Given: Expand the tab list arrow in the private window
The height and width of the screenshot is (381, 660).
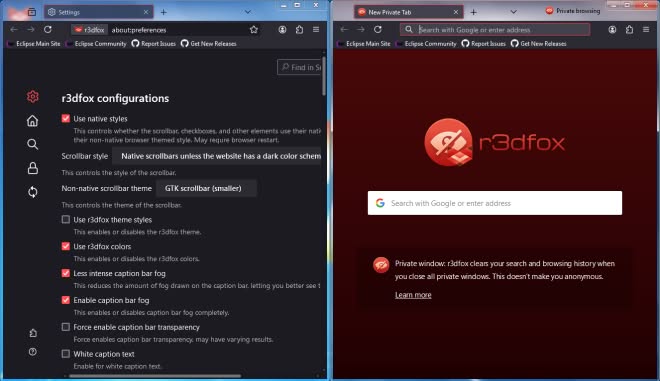Looking at the screenshot, I should tap(514, 12).
